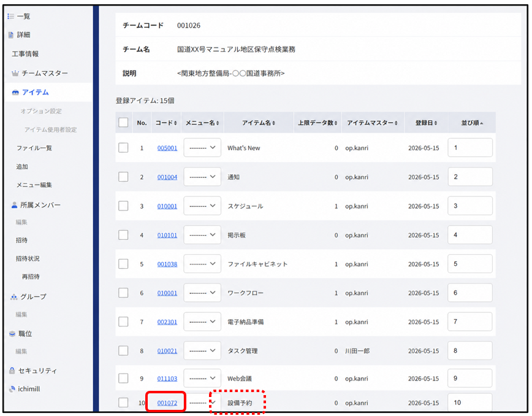This screenshot has width=532, height=416.
Task: Click the crown icon beside チームマスター
Action: coord(15,73)
